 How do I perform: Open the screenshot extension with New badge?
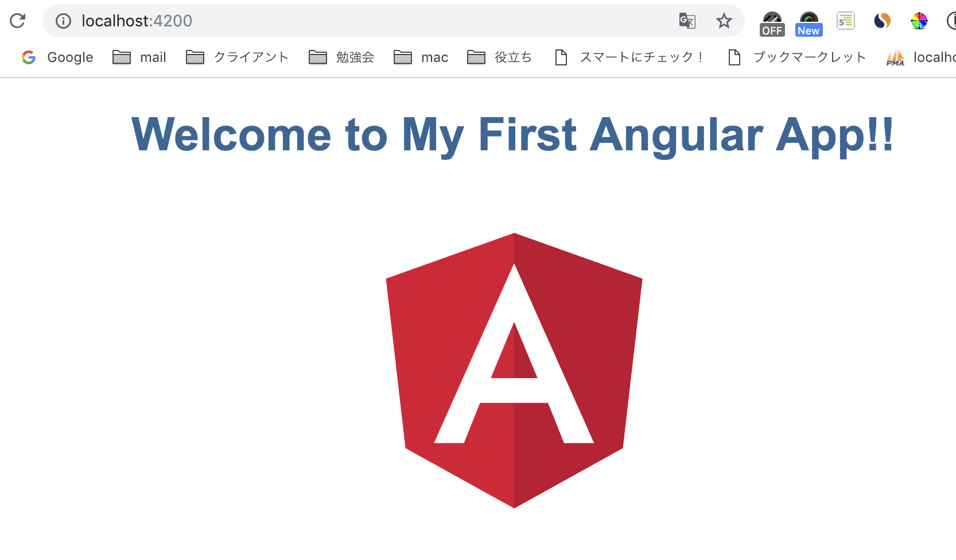809,17
